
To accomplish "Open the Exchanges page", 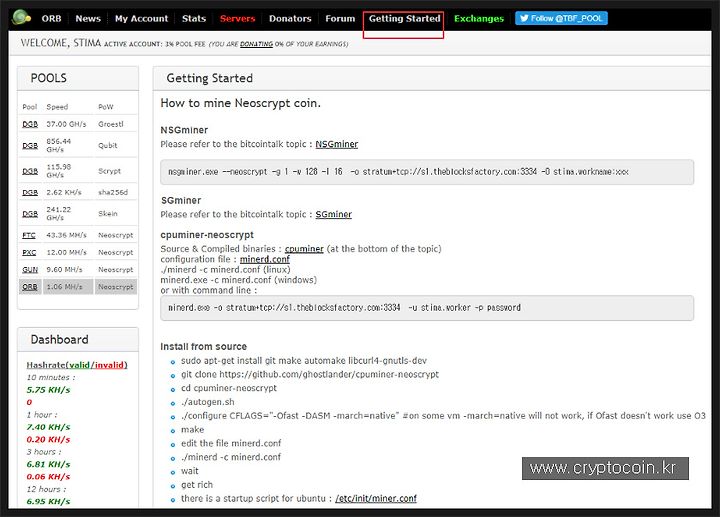I will (479, 18).
